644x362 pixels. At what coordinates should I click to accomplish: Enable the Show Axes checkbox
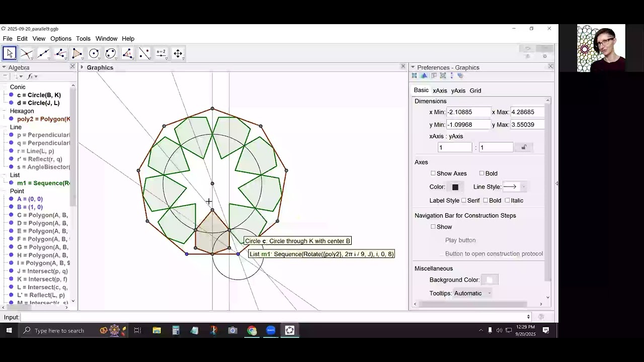point(433,173)
